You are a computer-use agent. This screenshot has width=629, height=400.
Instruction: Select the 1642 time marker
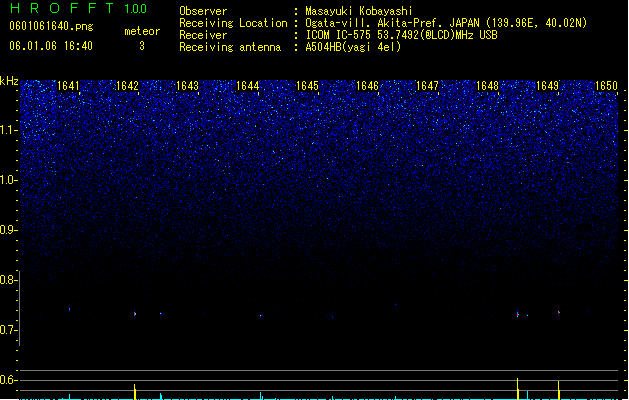point(127,86)
